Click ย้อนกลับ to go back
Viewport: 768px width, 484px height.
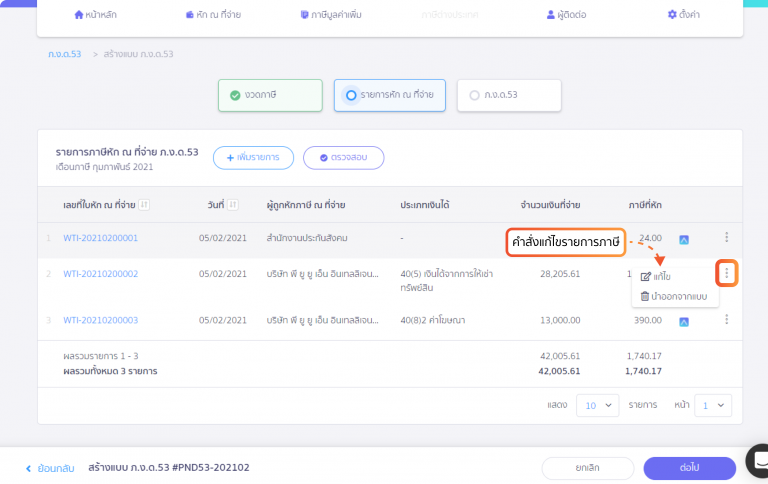[x=50, y=468]
